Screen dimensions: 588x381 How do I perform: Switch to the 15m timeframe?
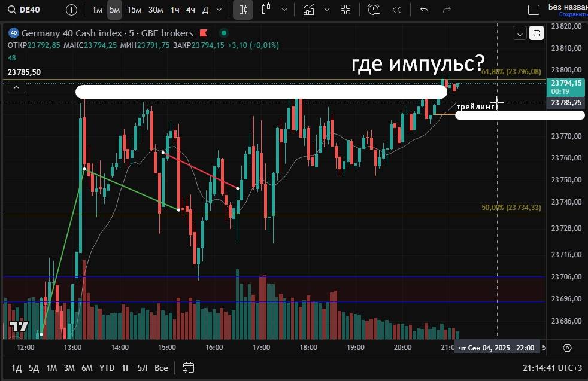coord(134,10)
